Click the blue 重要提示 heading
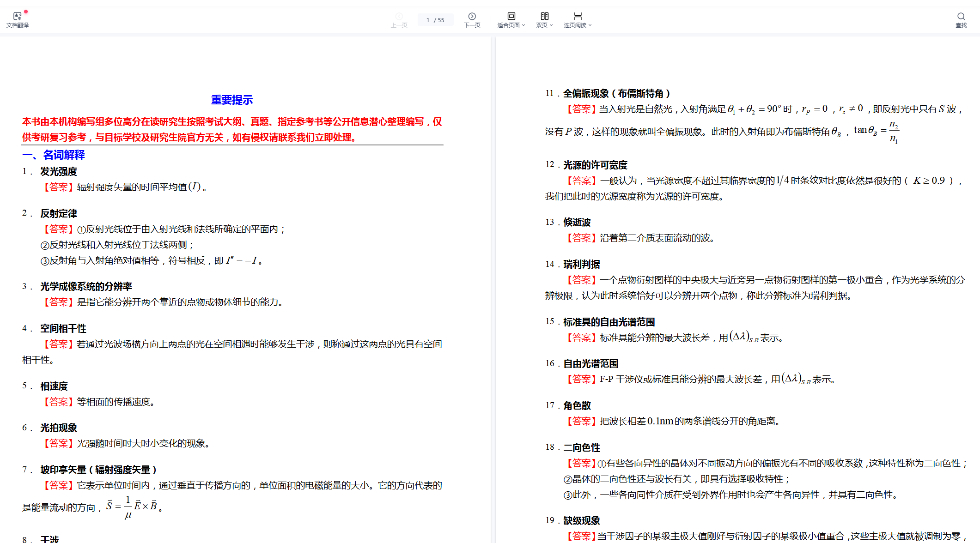This screenshot has height=543, width=980. coord(232,100)
